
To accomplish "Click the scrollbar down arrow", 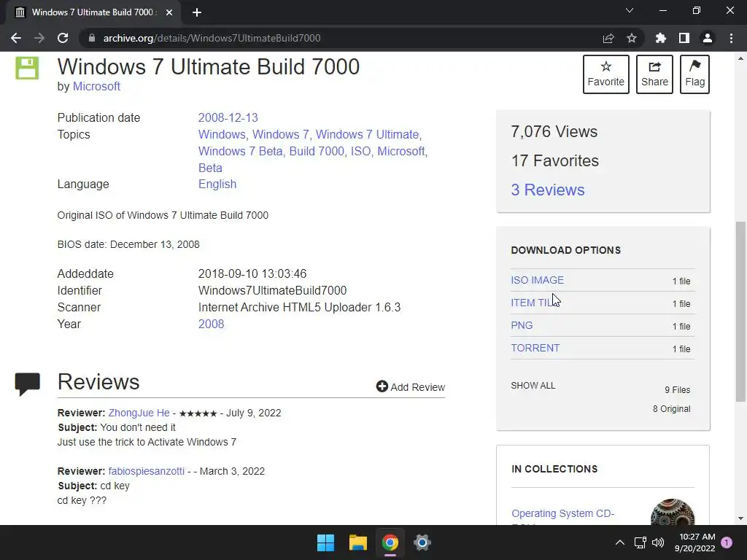I will tap(740, 518).
